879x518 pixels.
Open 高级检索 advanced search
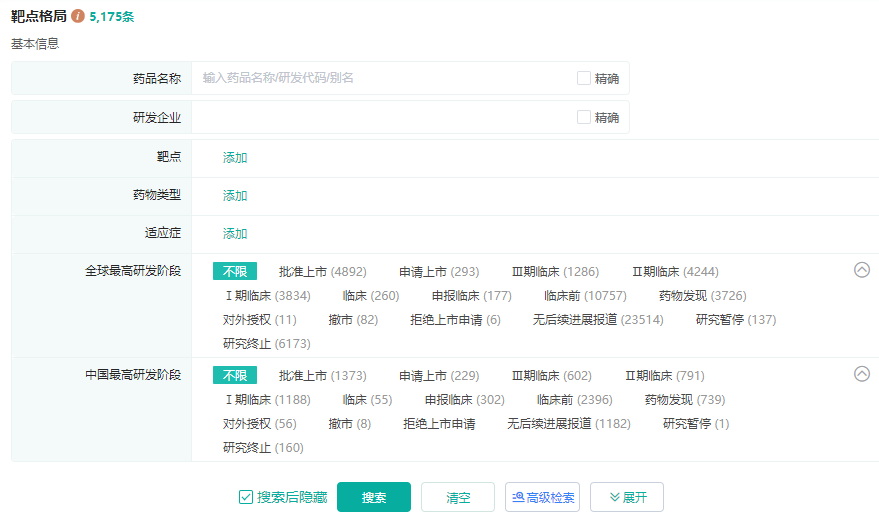tap(542, 497)
